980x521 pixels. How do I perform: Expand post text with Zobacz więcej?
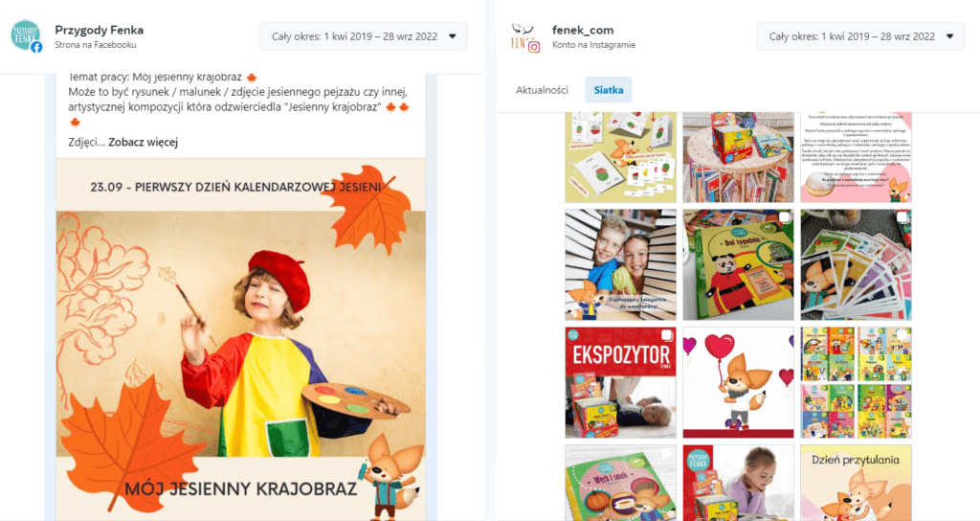[144, 142]
